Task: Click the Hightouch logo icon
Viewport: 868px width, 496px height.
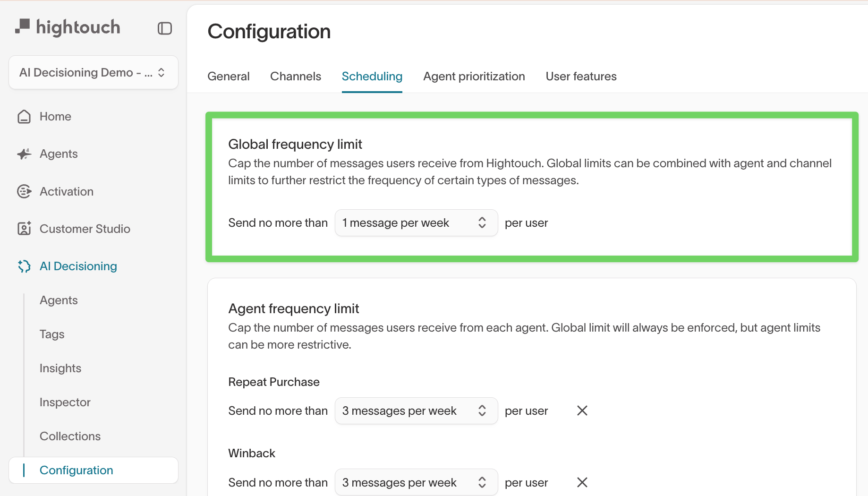Action: [x=22, y=26]
